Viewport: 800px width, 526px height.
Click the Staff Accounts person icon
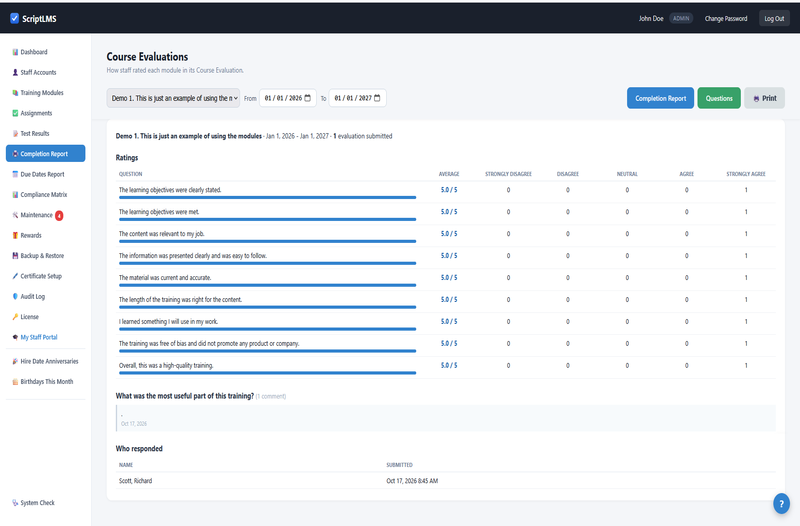[15, 72]
